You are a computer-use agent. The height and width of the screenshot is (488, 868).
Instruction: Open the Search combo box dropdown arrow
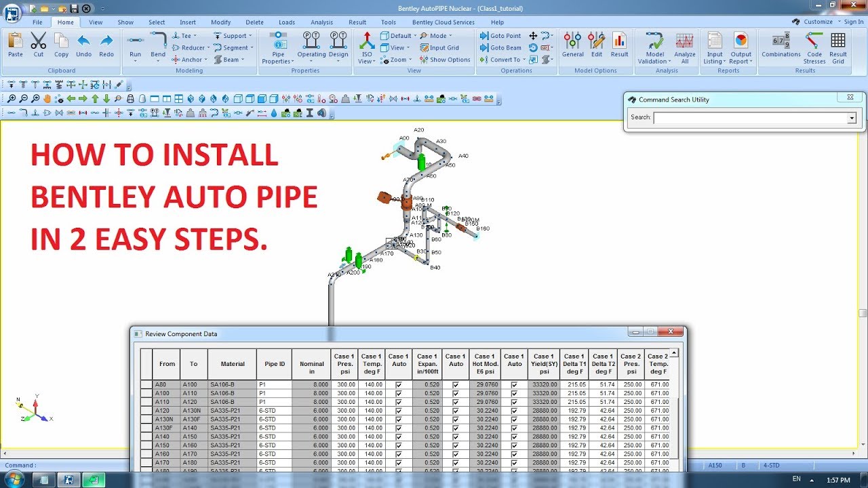point(852,118)
